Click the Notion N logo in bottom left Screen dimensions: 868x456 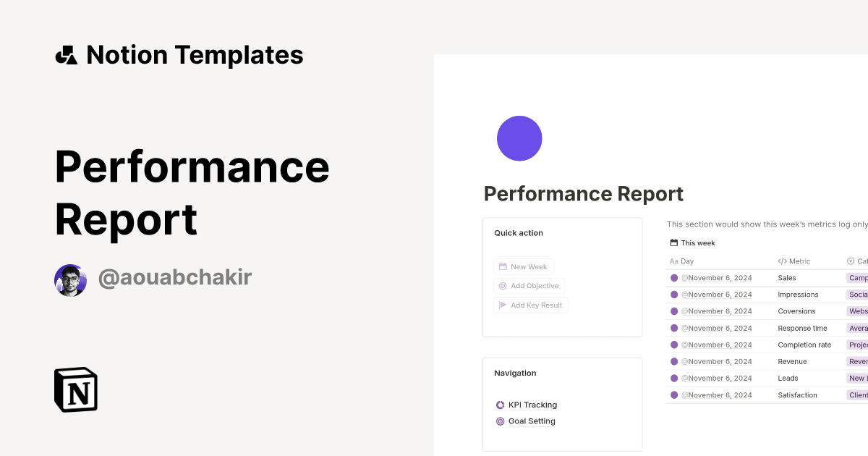75,390
